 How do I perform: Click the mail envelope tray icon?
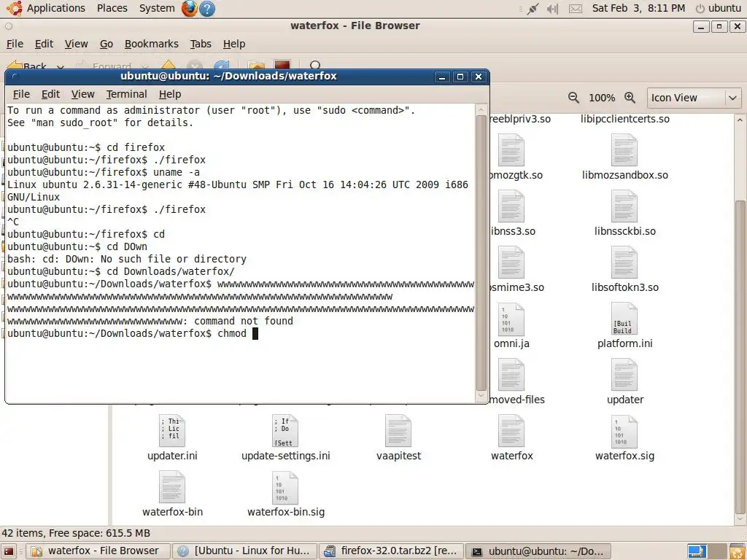click(x=576, y=9)
